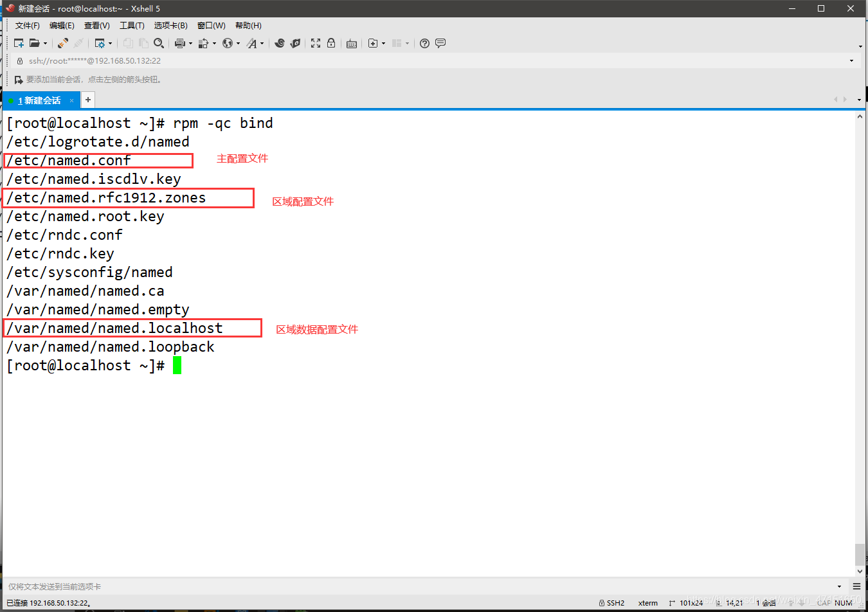Click the Paste toolbar icon

click(x=143, y=43)
